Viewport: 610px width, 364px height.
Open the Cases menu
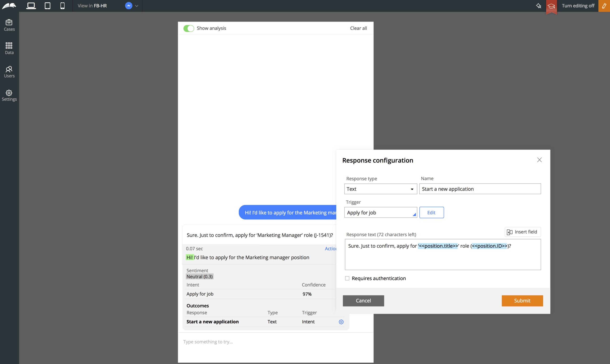click(x=9, y=25)
